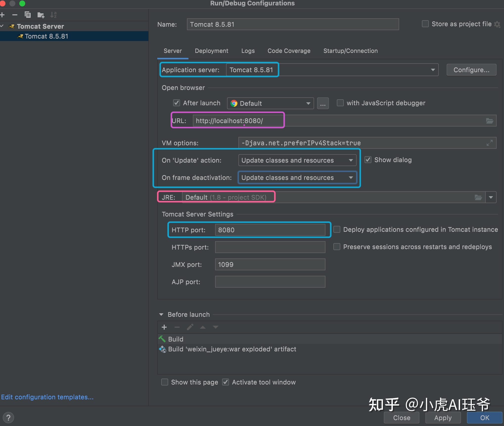Click into the VM options field

pyautogui.click(x=367, y=143)
